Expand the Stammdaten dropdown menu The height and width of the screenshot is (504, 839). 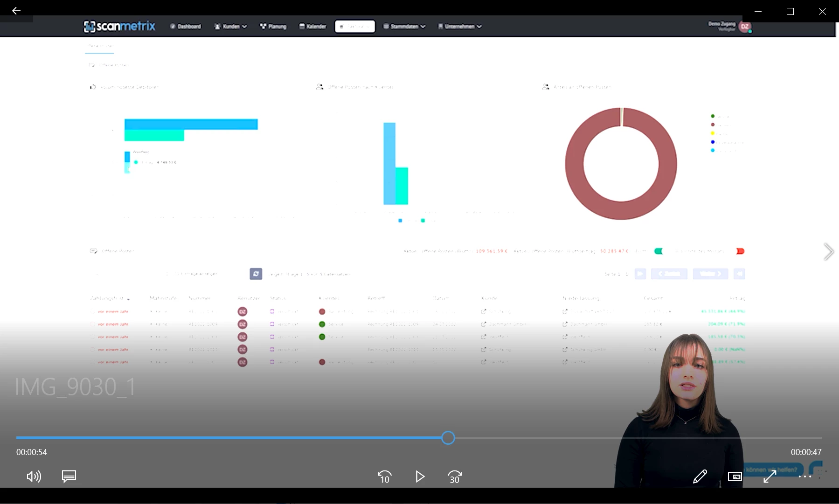404,26
